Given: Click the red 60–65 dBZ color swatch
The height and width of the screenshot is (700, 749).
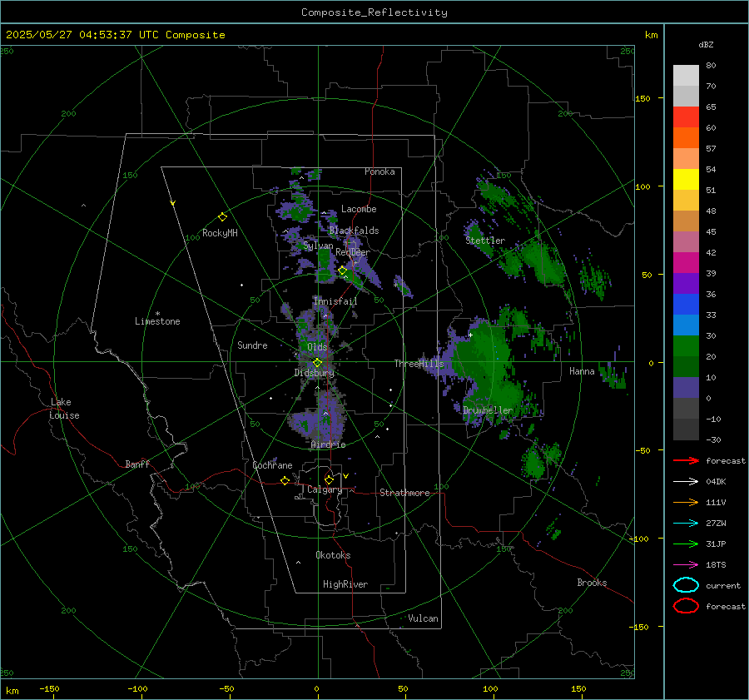Looking at the screenshot, I should [686, 117].
